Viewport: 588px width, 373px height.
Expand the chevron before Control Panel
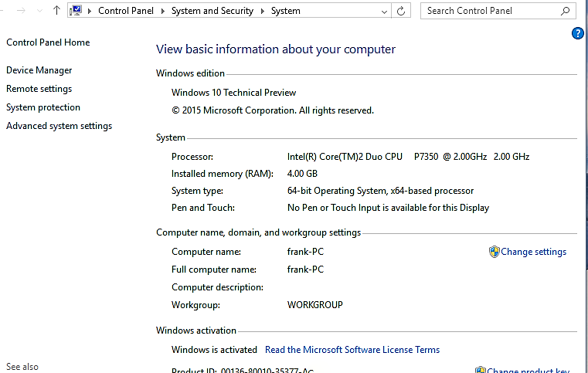[90, 11]
